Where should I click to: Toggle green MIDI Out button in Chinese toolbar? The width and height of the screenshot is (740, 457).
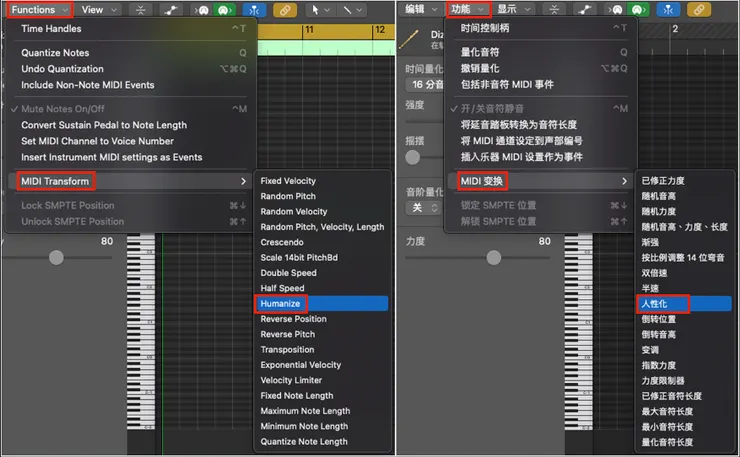coord(638,10)
